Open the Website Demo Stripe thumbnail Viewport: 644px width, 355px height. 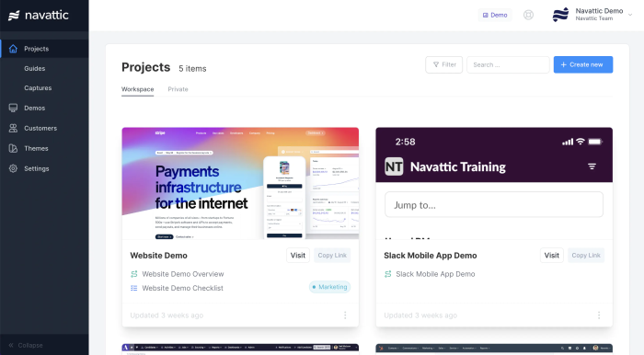click(240, 183)
